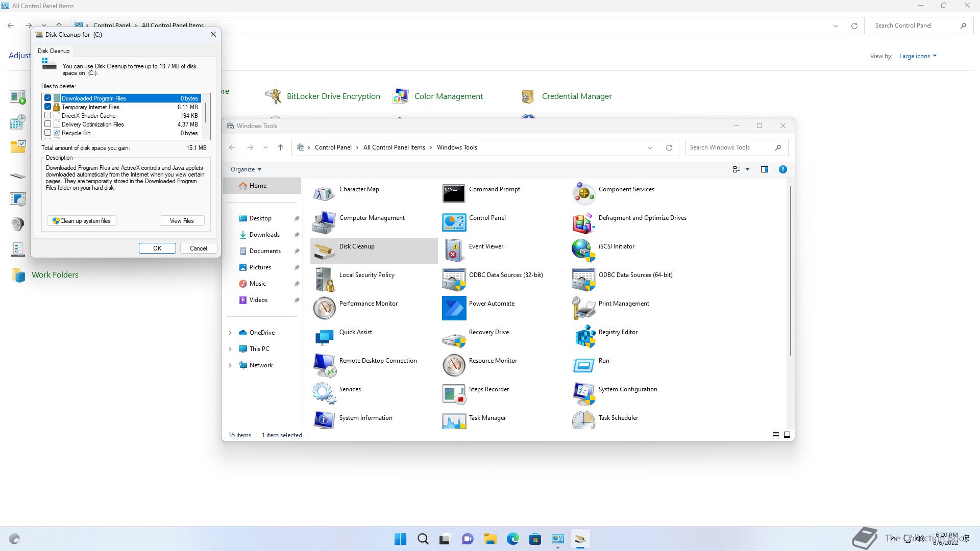Open Remote Desktop Connection icon
The width and height of the screenshot is (980, 551).
(x=324, y=365)
